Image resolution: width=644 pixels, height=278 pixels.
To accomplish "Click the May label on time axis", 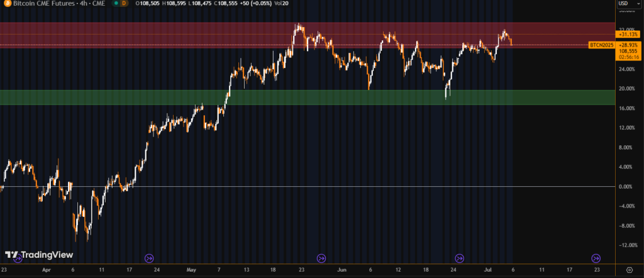I will [x=192, y=269].
